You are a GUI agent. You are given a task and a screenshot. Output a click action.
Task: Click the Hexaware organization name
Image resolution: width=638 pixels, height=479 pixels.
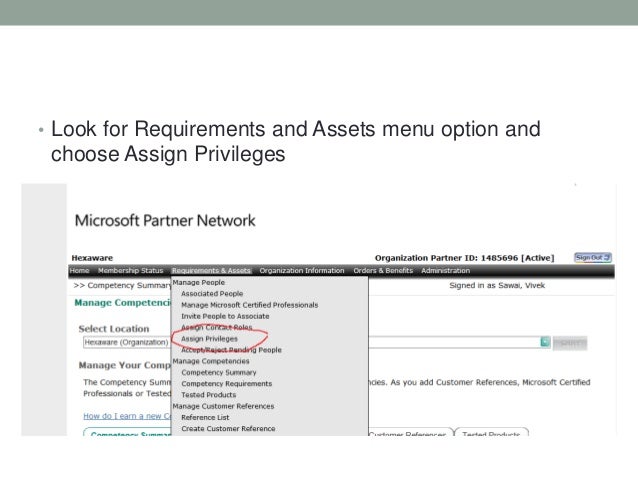pos(92,258)
